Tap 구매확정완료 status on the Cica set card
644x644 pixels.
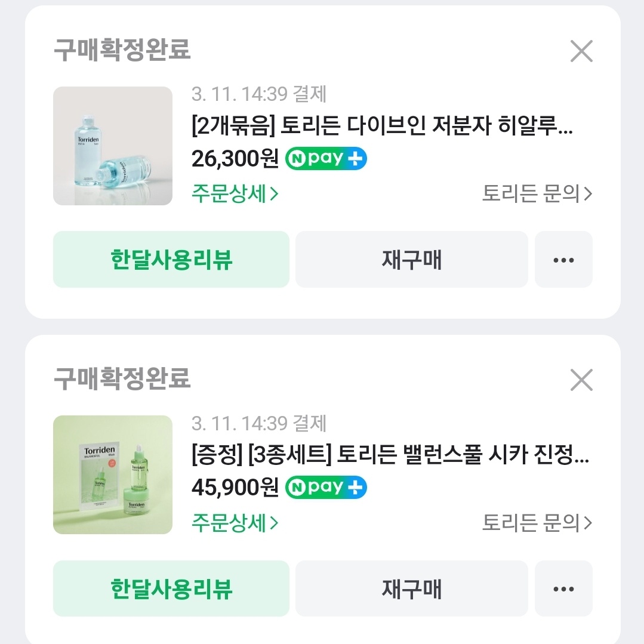122,378
